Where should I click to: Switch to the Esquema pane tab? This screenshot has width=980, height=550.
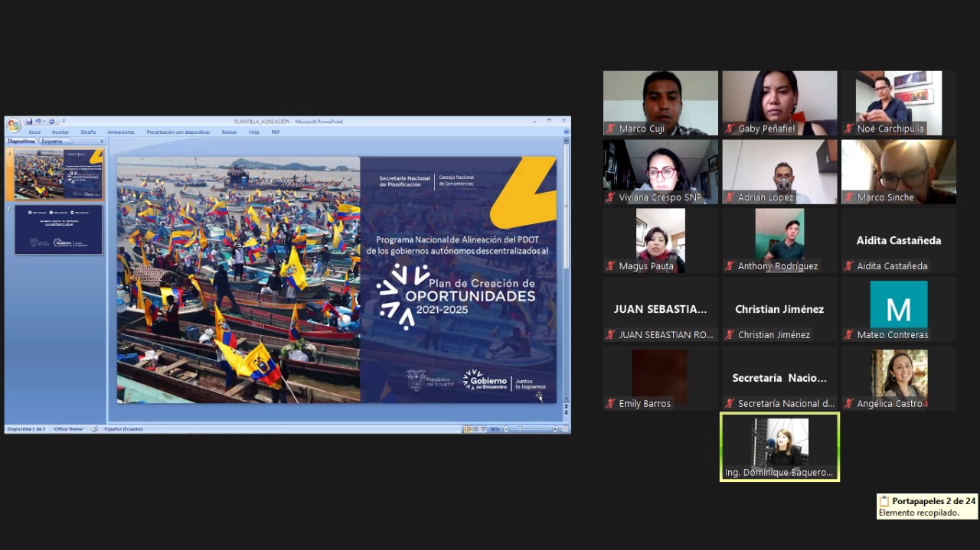pos(52,142)
